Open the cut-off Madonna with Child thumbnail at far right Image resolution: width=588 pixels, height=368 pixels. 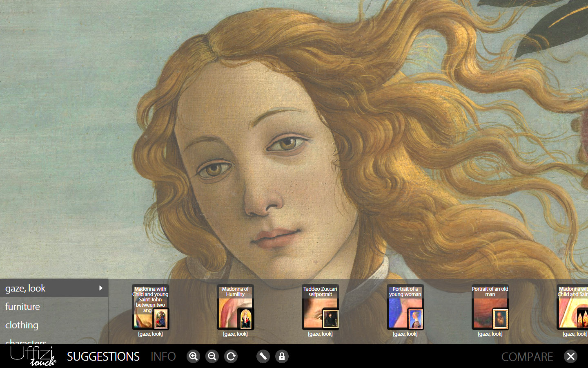click(x=572, y=307)
